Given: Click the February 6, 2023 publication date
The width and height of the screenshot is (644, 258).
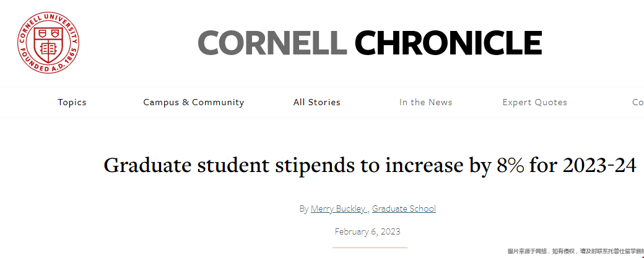Looking at the screenshot, I should [368, 232].
